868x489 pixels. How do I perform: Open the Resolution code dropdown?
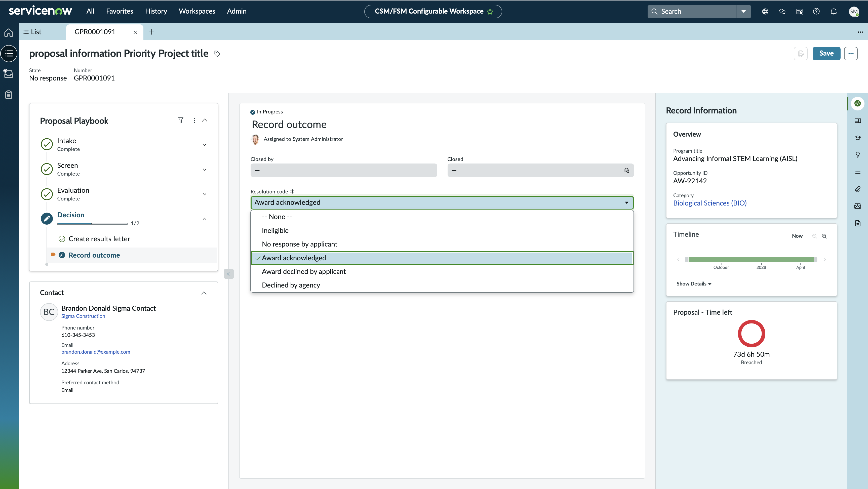[442, 203]
